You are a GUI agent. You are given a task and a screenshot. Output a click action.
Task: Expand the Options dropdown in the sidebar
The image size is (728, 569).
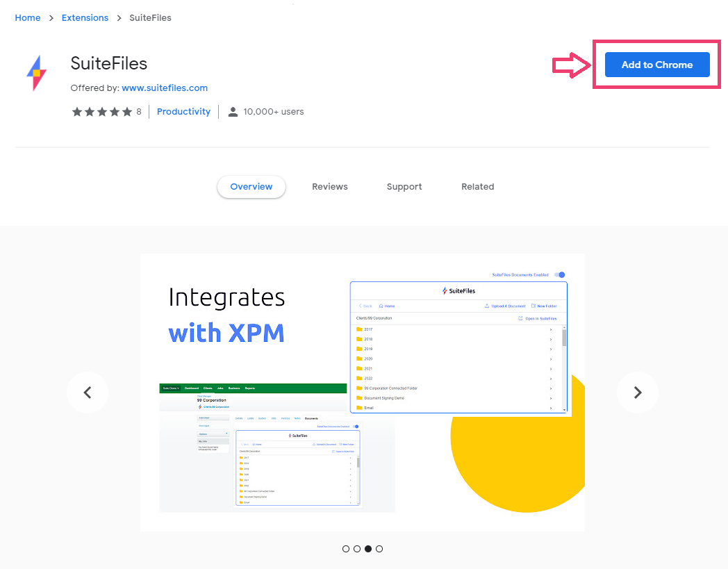(213, 434)
